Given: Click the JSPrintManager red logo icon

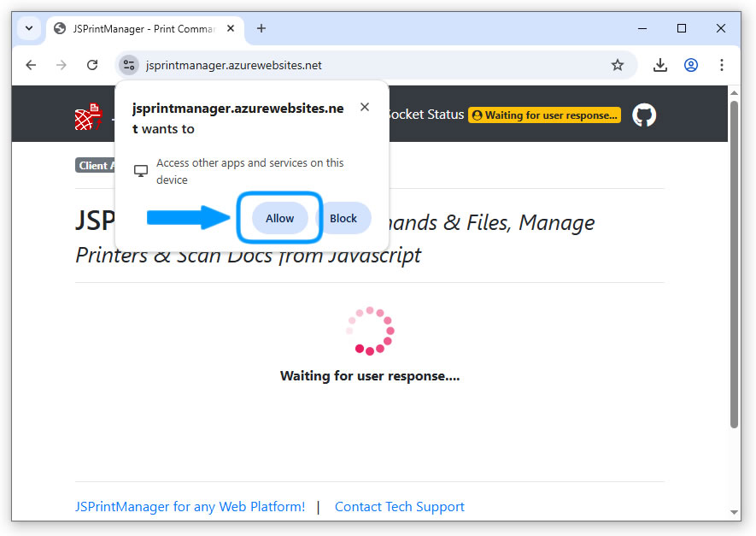Looking at the screenshot, I should click(88, 116).
